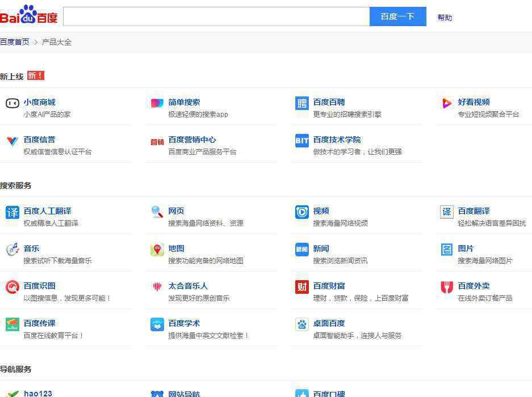Screen dimensions: 532x397
Task: Click the 新闻 blue news icon
Action: click(302, 250)
